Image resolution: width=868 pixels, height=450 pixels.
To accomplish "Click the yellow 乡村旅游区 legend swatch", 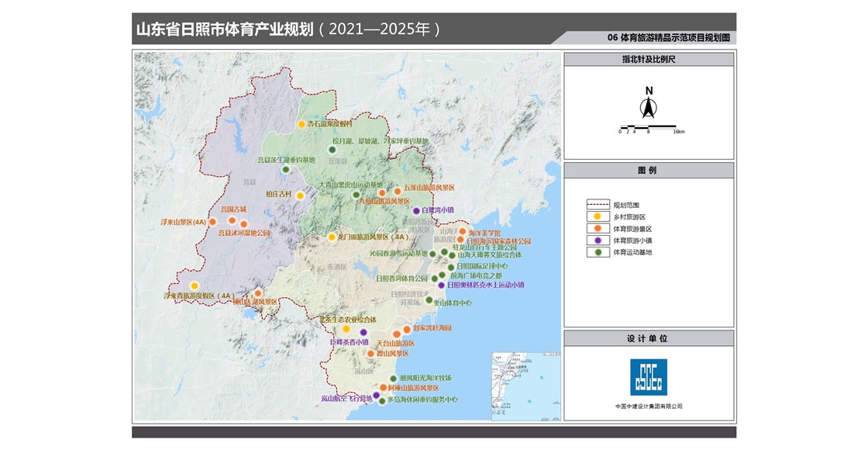I will 597,217.
